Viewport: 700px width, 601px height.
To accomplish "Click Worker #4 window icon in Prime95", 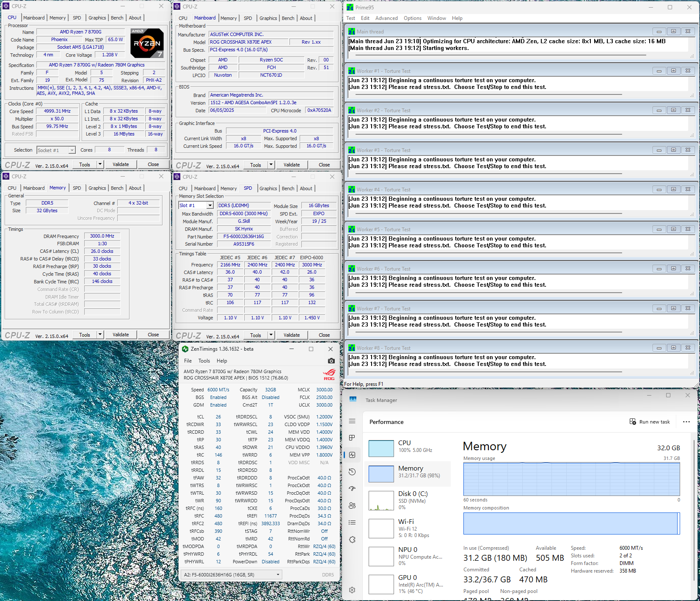I will [352, 189].
